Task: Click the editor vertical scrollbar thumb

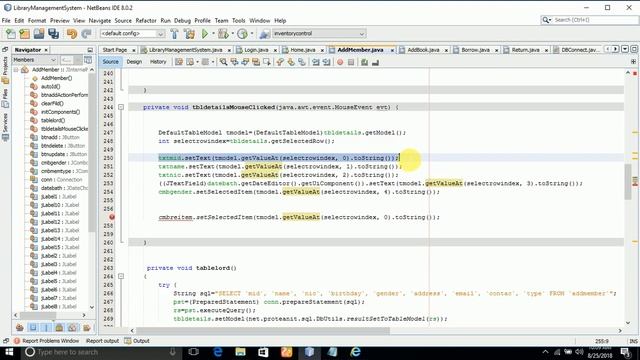Action: coord(628,182)
